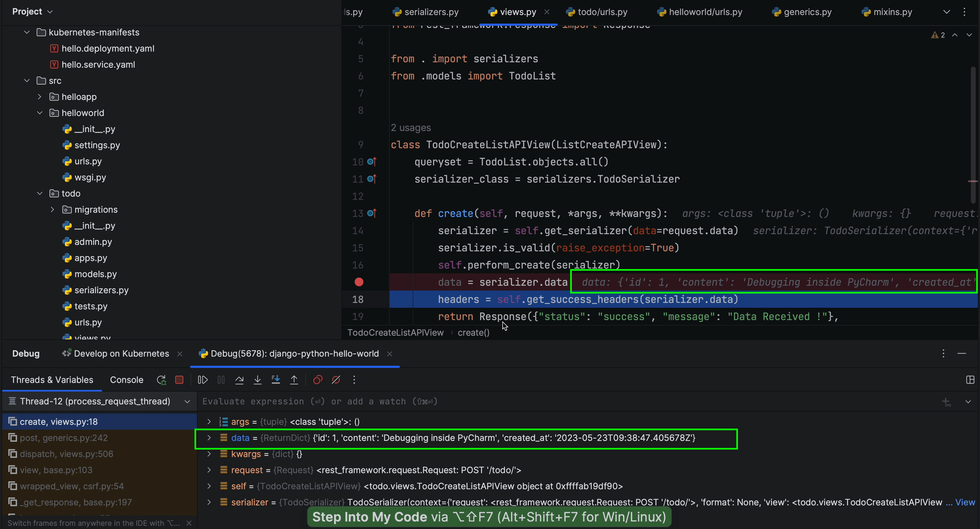Select post, generics.py:242 stack frame
980x529 pixels.
64,438
